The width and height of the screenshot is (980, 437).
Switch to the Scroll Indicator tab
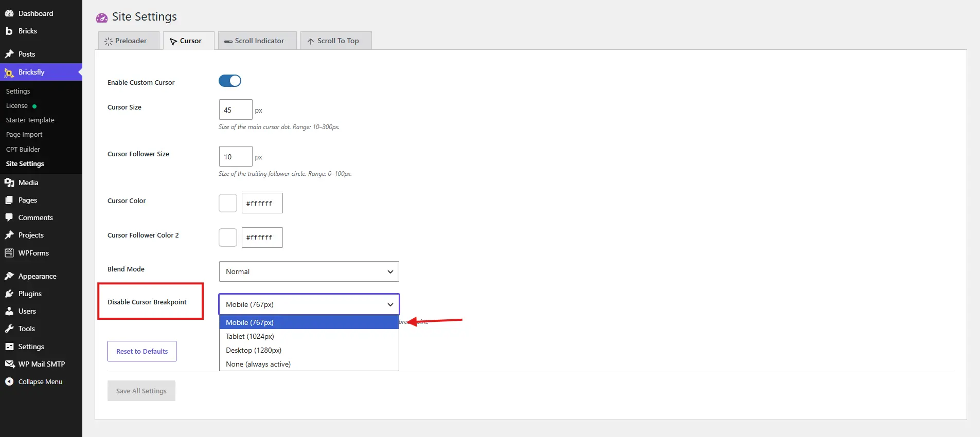pyautogui.click(x=257, y=41)
